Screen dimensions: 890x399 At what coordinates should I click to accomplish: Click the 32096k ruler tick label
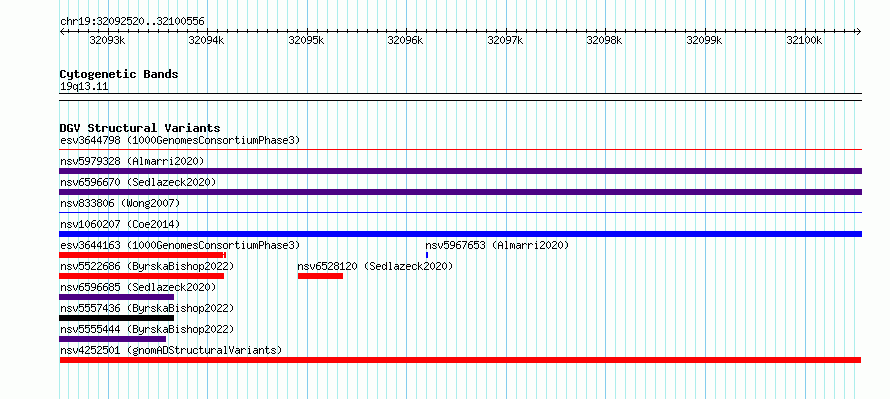tap(405, 40)
